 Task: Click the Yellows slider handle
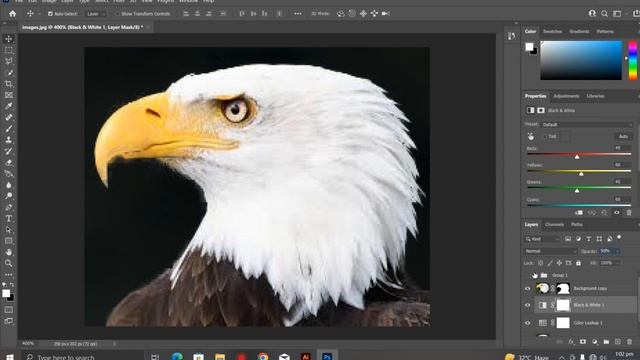point(581,174)
